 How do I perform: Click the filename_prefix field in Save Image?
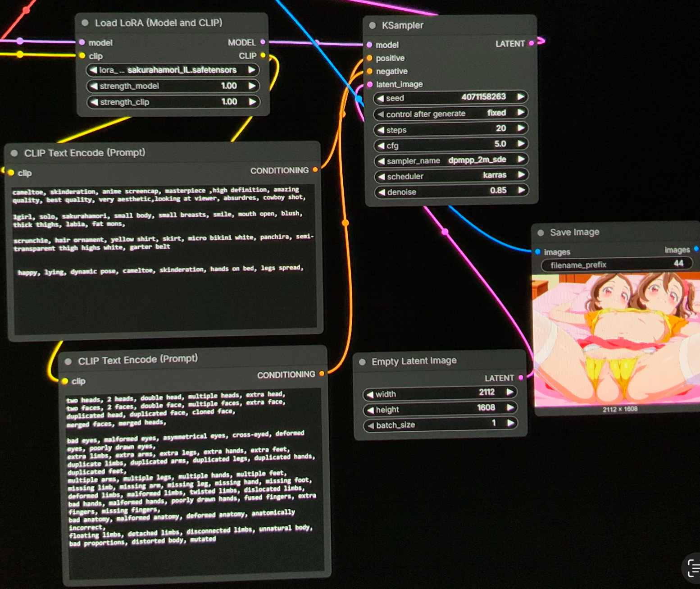(x=617, y=265)
